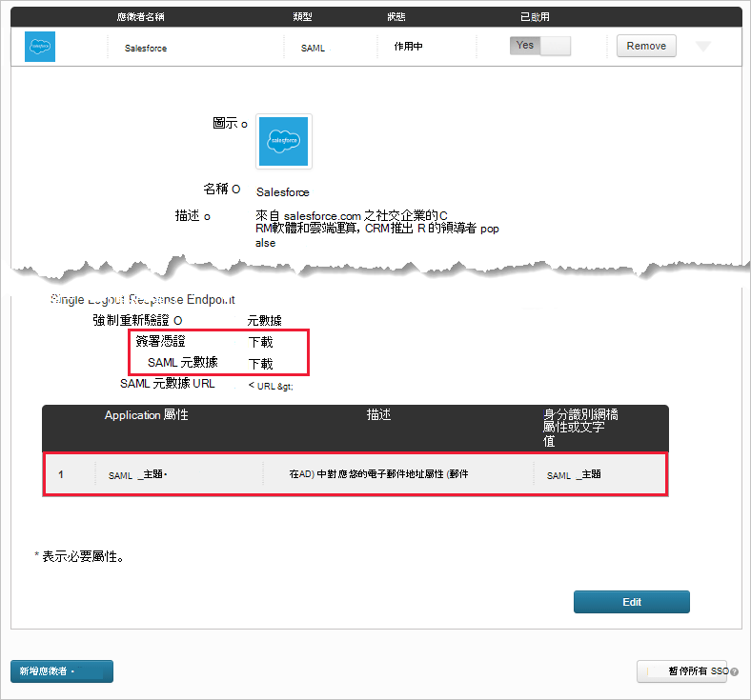Screen dimensions: 751x700
Task: Click the 元數據 value beside 強制重新驗證
Action: tap(264, 321)
